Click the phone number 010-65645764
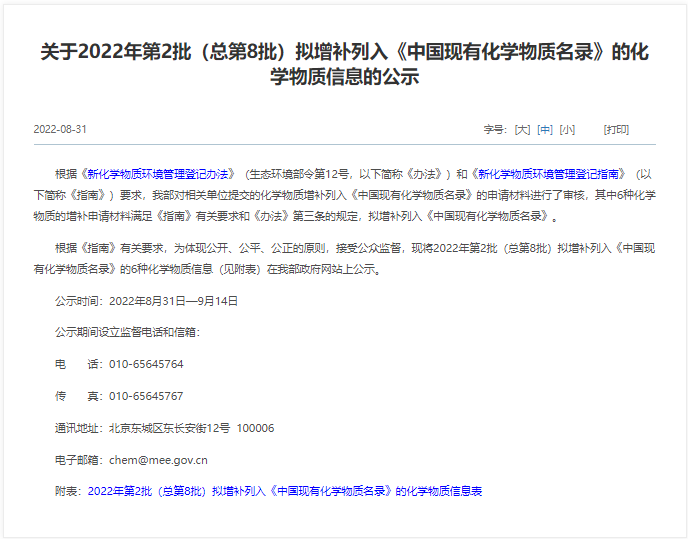This screenshot has width=688, height=539. pyautogui.click(x=146, y=364)
